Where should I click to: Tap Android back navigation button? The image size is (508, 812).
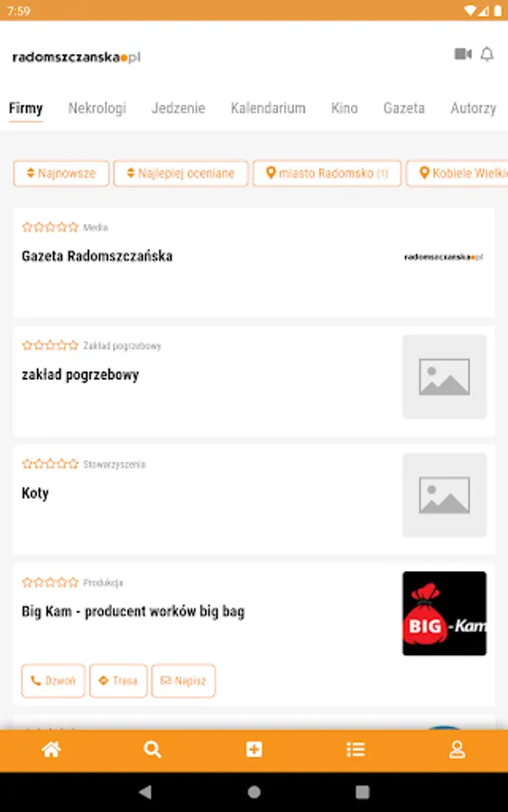[145, 792]
